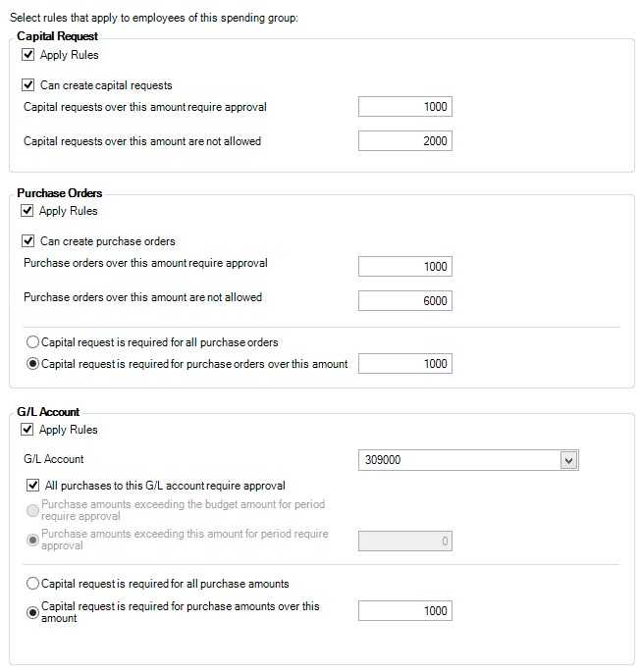Click the G/L Account 309000 combo box
640x672 pixels.
point(457,460)
